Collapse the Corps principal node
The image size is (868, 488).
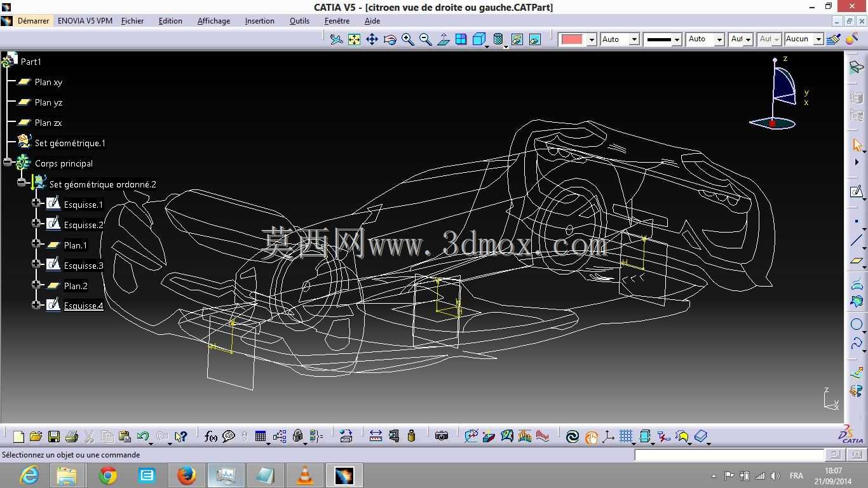[x=8, y=163]
